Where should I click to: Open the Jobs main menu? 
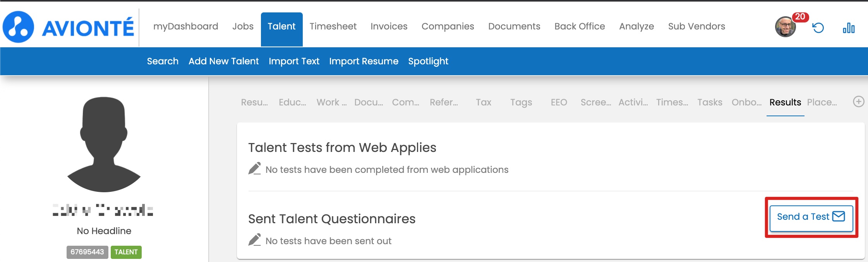click(243, 26)
